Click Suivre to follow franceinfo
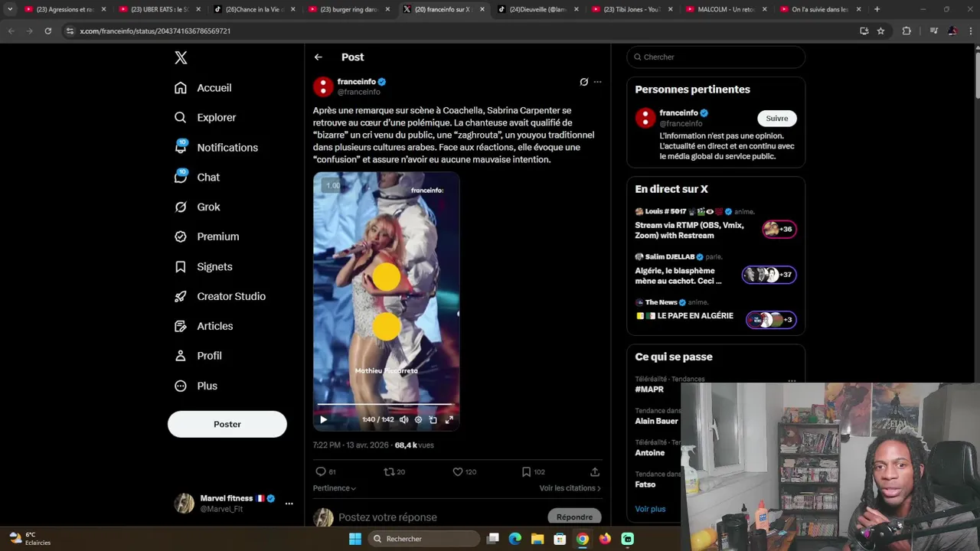Image resolution: width=980 pixels, height=551 pixels. click(777, 119)
